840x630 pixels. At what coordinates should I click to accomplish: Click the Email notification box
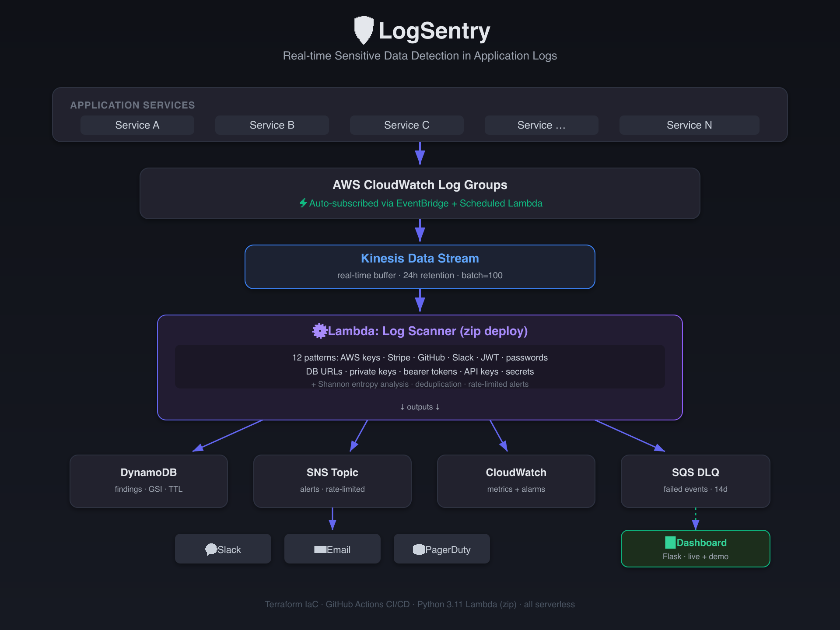(332, 549)
